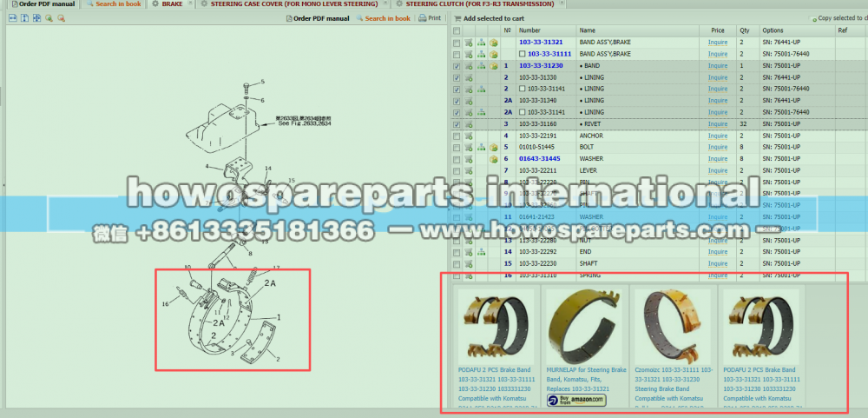Toggle the select-all checkbox in table header
Viewport: 868px width, 418px height.
pos(457,30)
